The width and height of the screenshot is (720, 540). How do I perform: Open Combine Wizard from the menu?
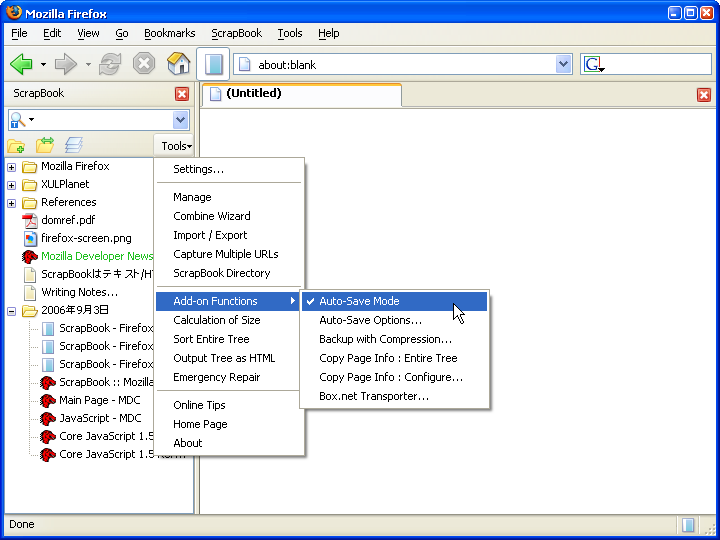(229, 216)
